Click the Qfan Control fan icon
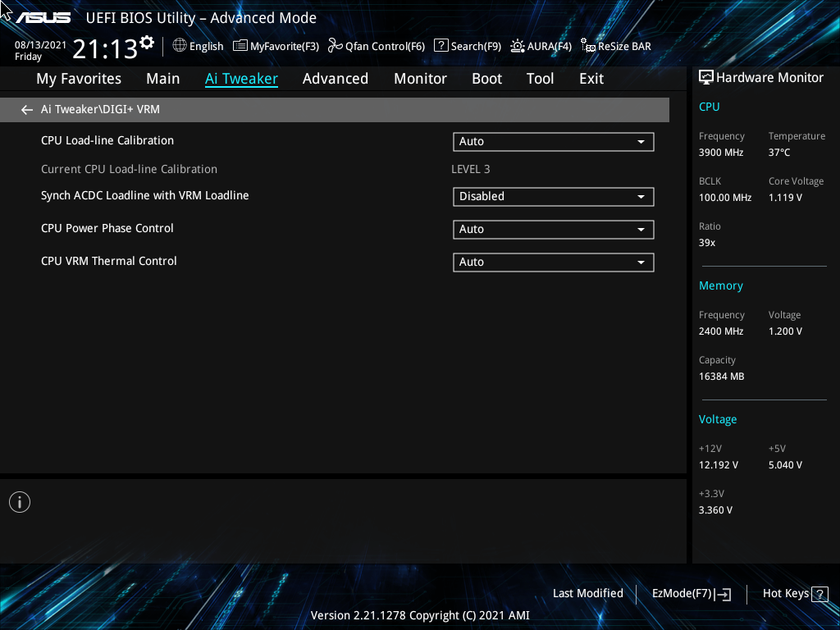Image resolution: width=840 pixels, height=630 pixels. pyautogui.click(x=336, y=46)
